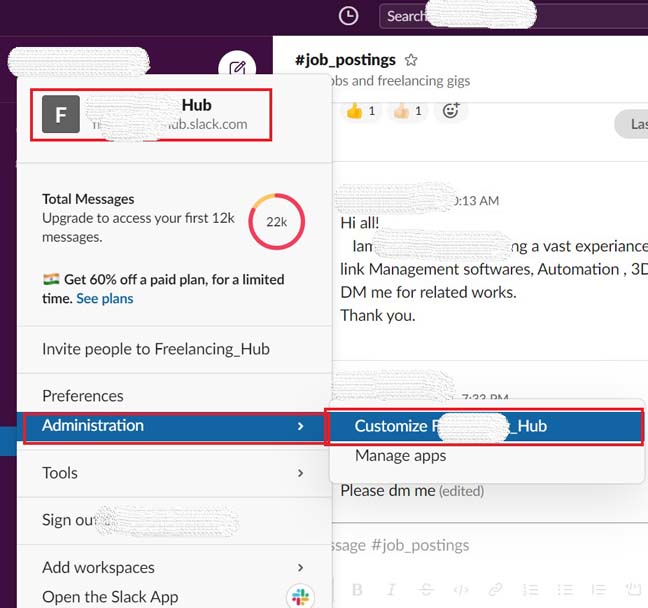The height and width of the screenshot is (608, 648).
Task: Toggle inline code formatting in the composer
Action: [x=461, y=589]
